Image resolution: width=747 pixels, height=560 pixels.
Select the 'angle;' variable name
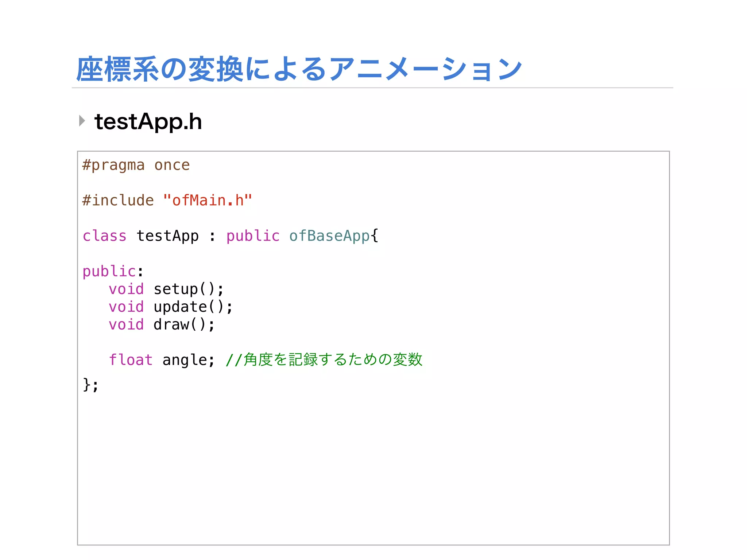tap(189, 360)
